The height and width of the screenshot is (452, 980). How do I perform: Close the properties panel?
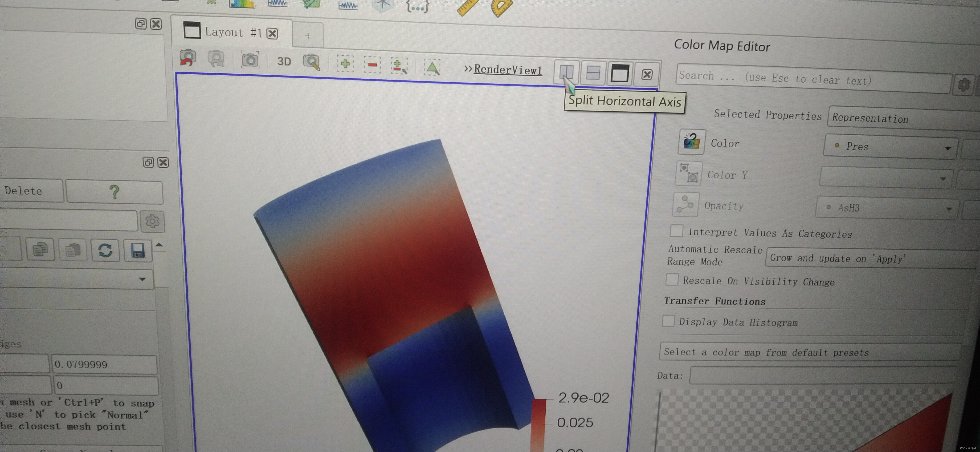coord(163,163)
